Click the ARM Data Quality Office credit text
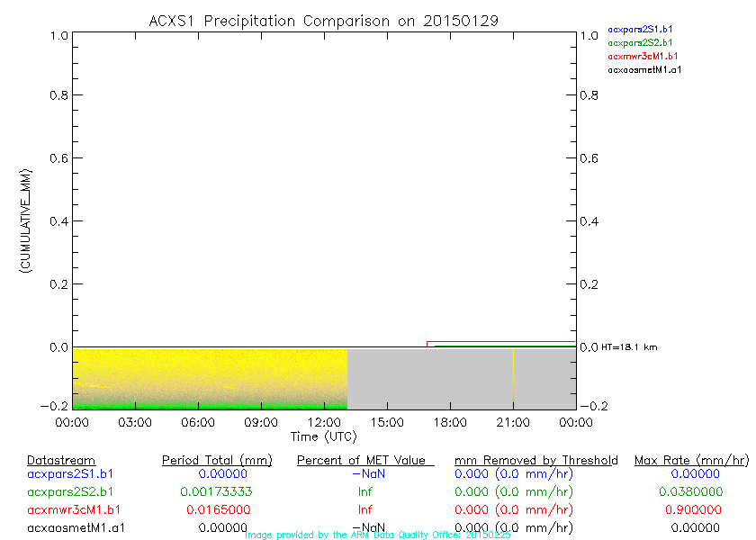The width and height of the screenshot is (756, 540). coord(377,535)
